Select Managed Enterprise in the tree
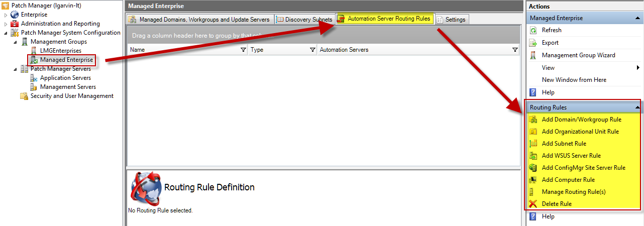644x226 pixels. [66, 60]
